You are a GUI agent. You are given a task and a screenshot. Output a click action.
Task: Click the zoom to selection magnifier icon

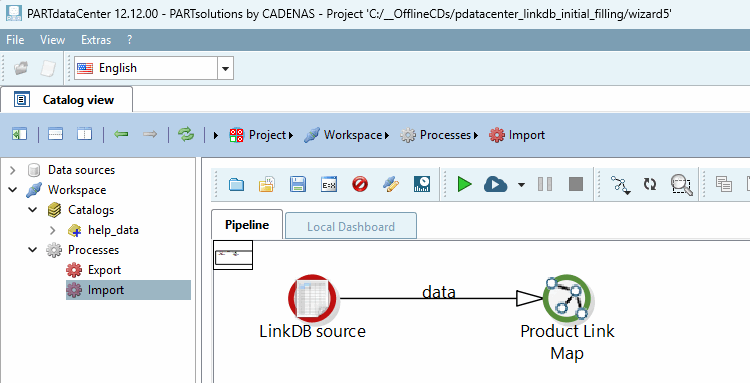point(681,185)
